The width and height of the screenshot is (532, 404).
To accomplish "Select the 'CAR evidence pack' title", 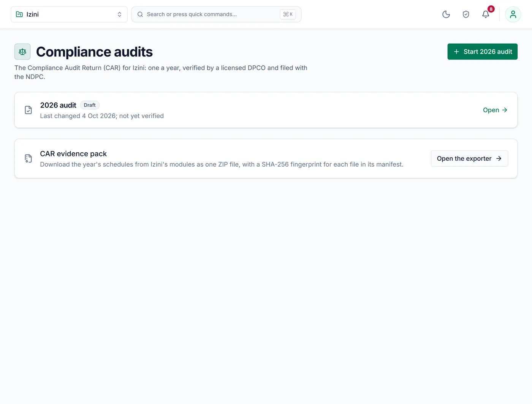I will (73, 154).
